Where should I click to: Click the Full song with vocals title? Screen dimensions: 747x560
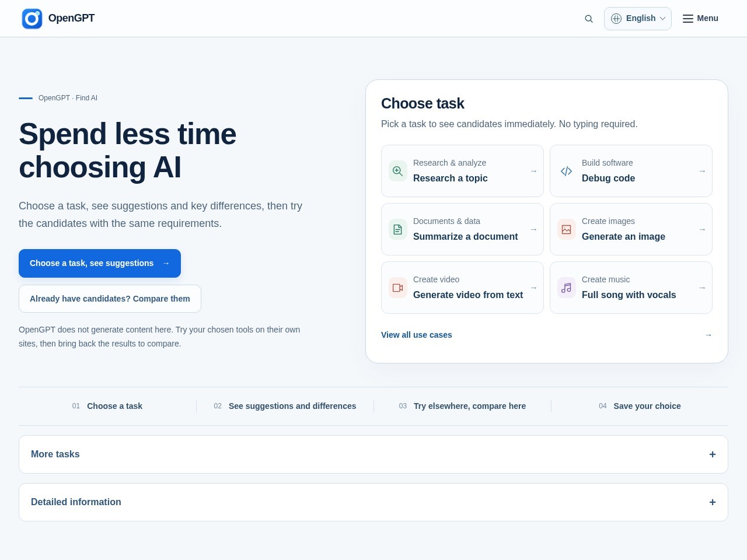coord(629,295)
